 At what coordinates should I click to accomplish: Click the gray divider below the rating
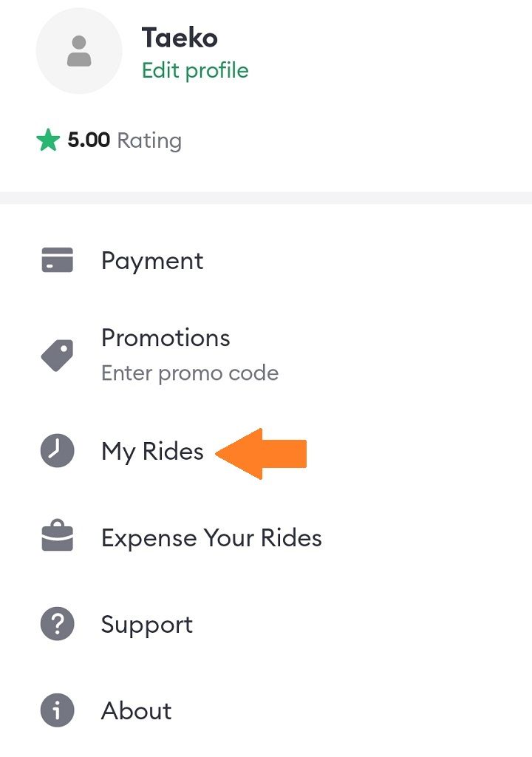point(266,198)
